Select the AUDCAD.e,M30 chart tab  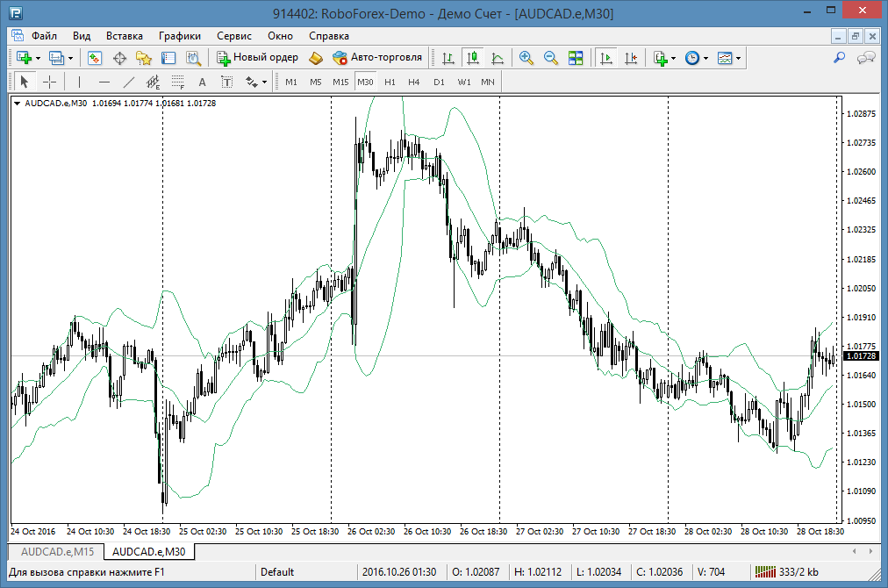point(149,552)
